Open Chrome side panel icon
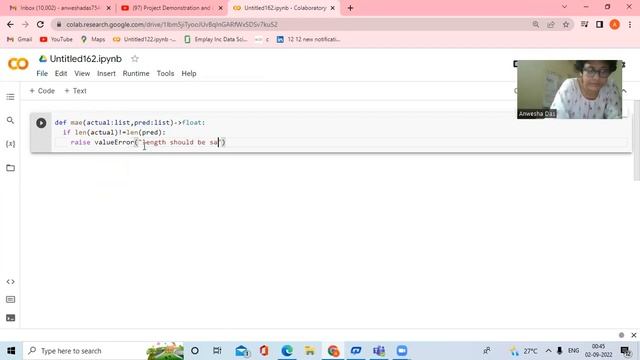Viewport: 640px width, 360px height. 599,24
